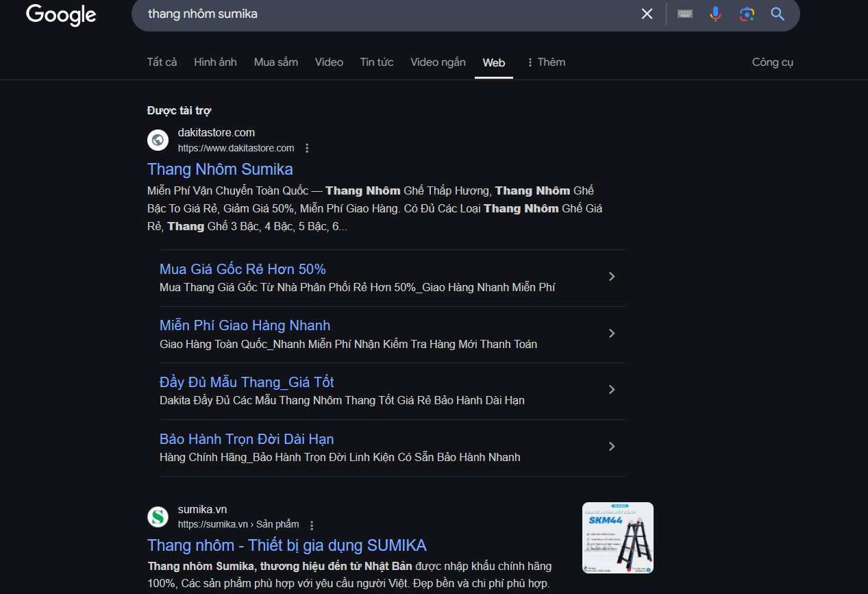Open 'Bảo Hành Trọn Đời Dài Hạn' sitelink
Image resolution: width=868 pixels, height=594 pixels.
(x=247, y=439)
